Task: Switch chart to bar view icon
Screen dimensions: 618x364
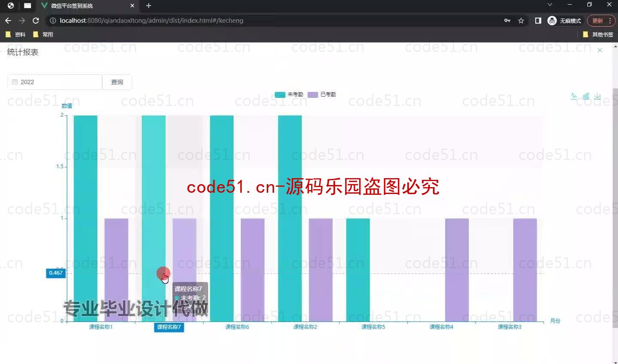Action: point(586,96)
